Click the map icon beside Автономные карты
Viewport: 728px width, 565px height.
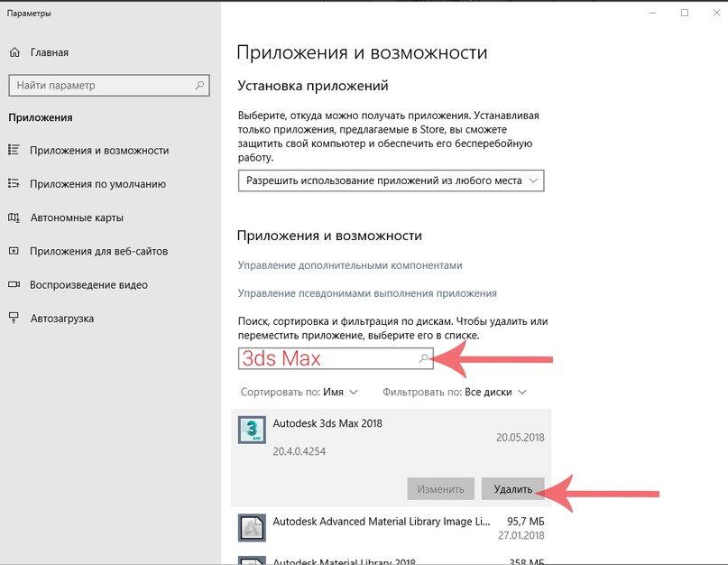14,218
